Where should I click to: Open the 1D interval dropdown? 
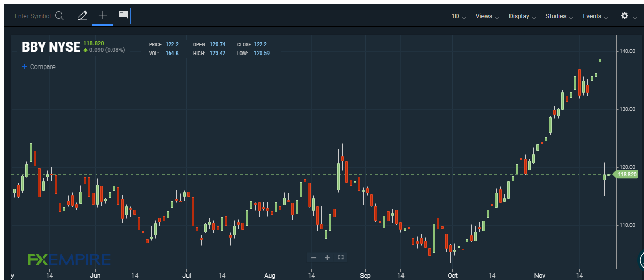(x=459, y=16)
